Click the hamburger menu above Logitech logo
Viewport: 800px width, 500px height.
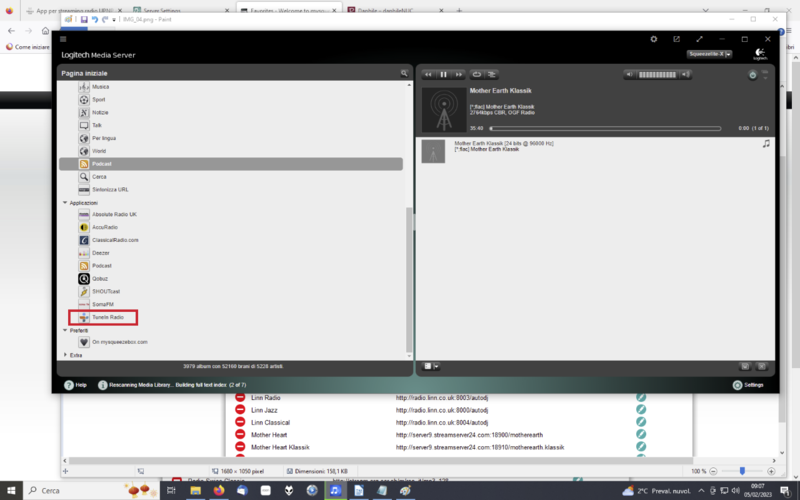64,39
